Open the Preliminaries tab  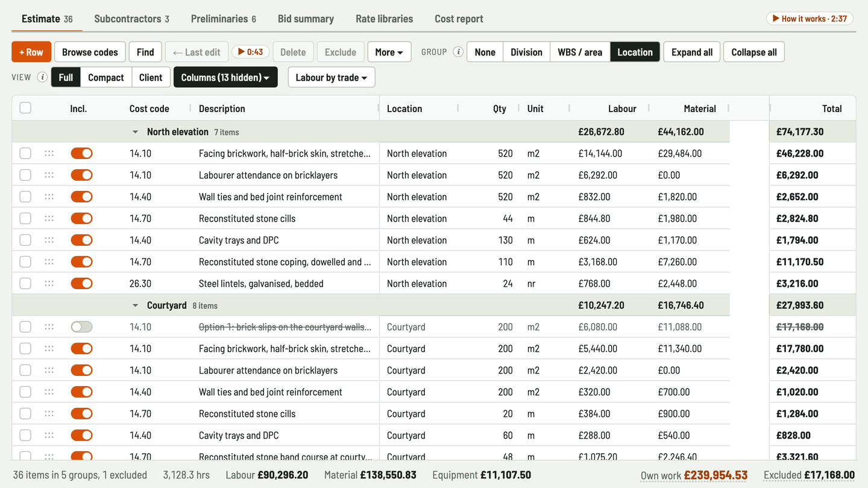tap(224, 19)
